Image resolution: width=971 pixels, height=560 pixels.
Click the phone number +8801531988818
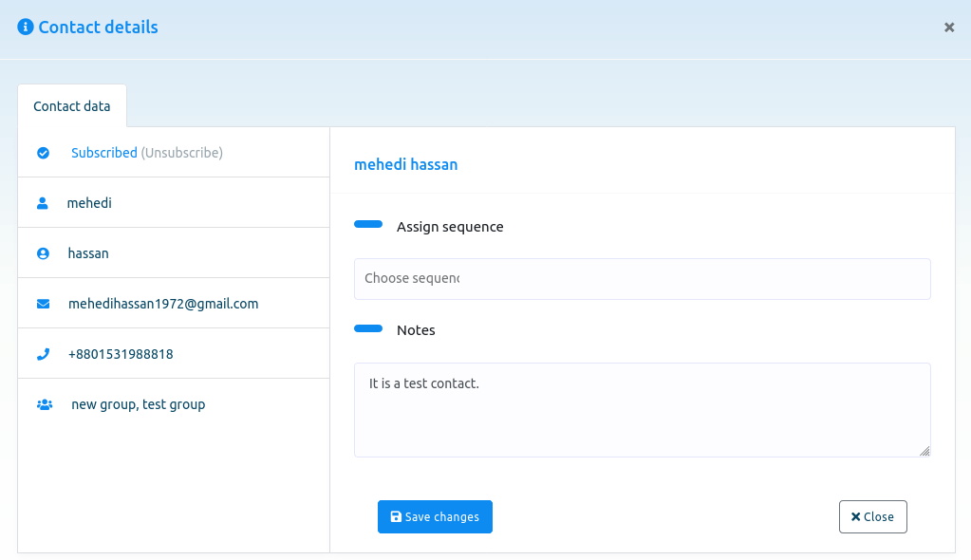pyautogui.click(x=121, y=355)
